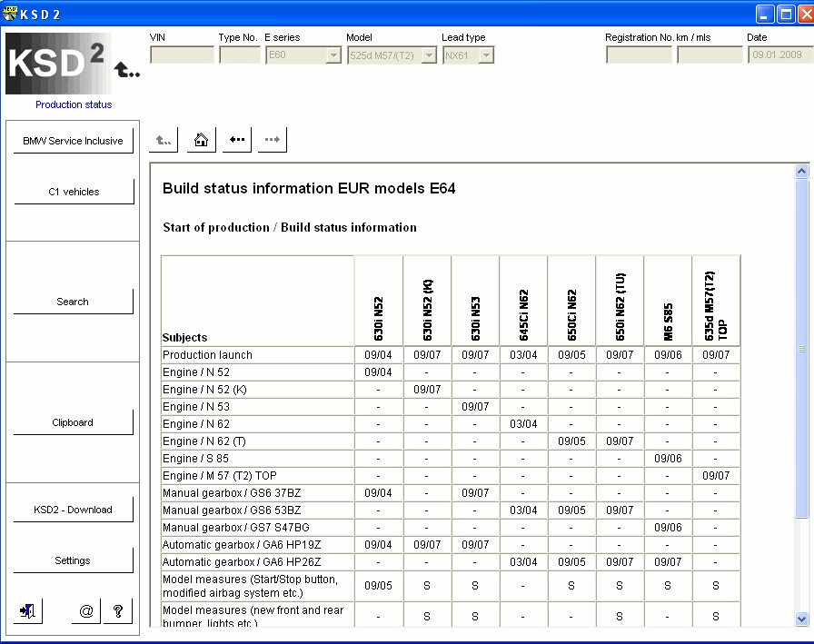
Task: Minimize the KSD 2 window
Action: click(x=764, y=14)
